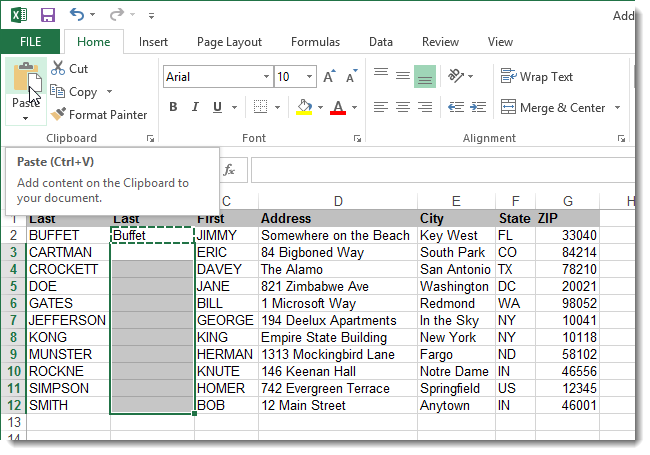The height and width of the screenshot is (455, 650).
Task: Open font color dropdown arrow
Action: (354, 108)
